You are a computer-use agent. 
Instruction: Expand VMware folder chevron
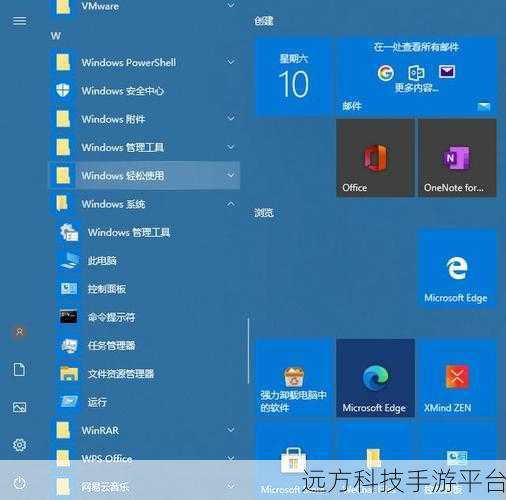tap(230, 5)
